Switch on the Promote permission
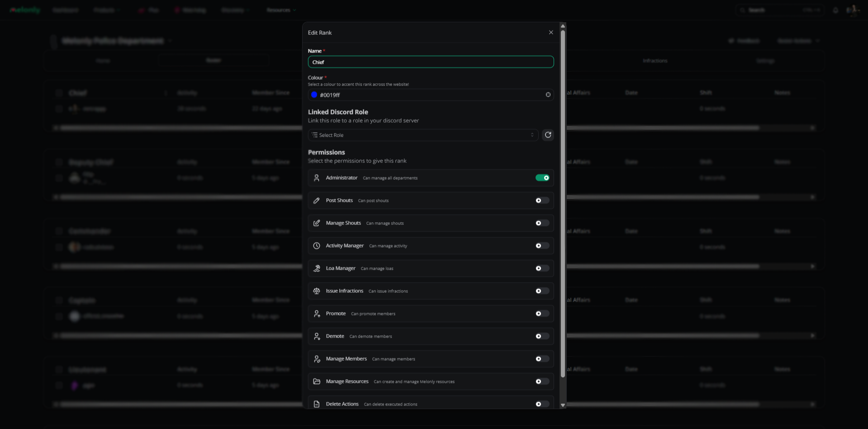This screenshot has height=429, width=868. click(x=542, y=314)
